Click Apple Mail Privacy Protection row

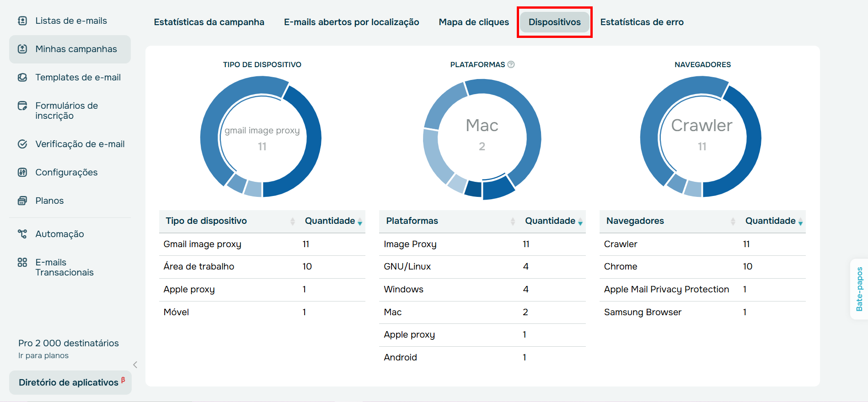point(702,290)
